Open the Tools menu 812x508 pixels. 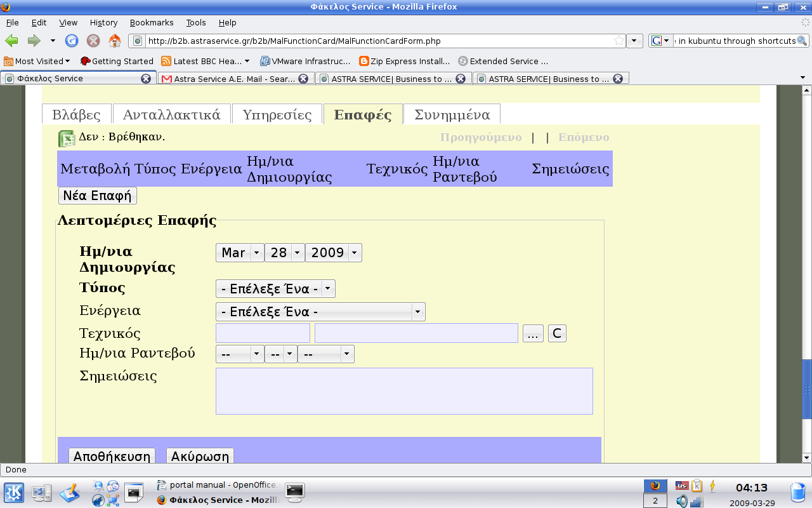point(196,22)
